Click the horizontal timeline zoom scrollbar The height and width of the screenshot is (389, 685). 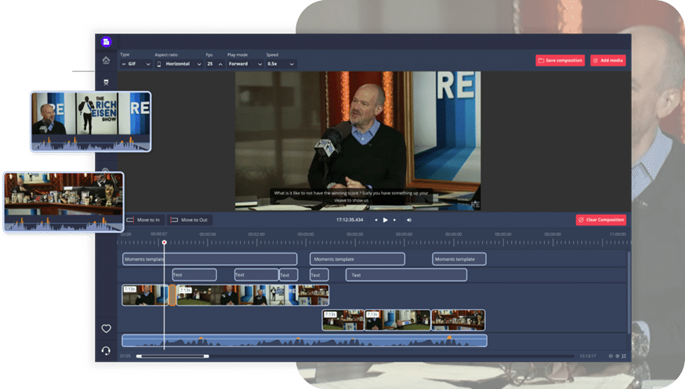(173, 356)
